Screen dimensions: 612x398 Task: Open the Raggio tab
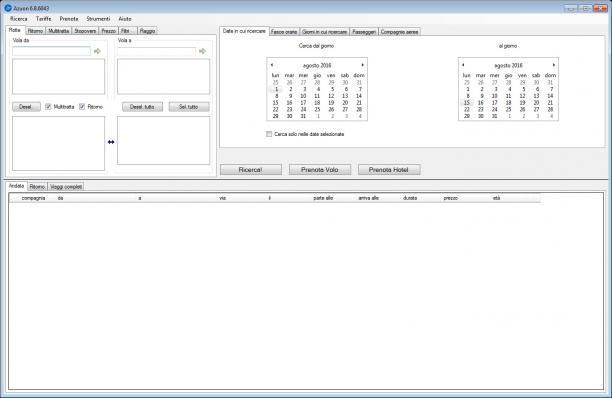coord(148,31)
